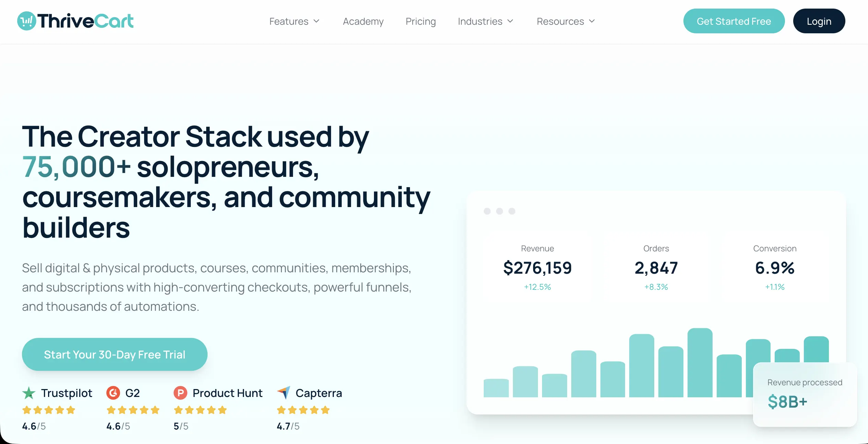868x444 pixels.
Task: Click the Get Started Free button
Action: click(x=734, y=21)
